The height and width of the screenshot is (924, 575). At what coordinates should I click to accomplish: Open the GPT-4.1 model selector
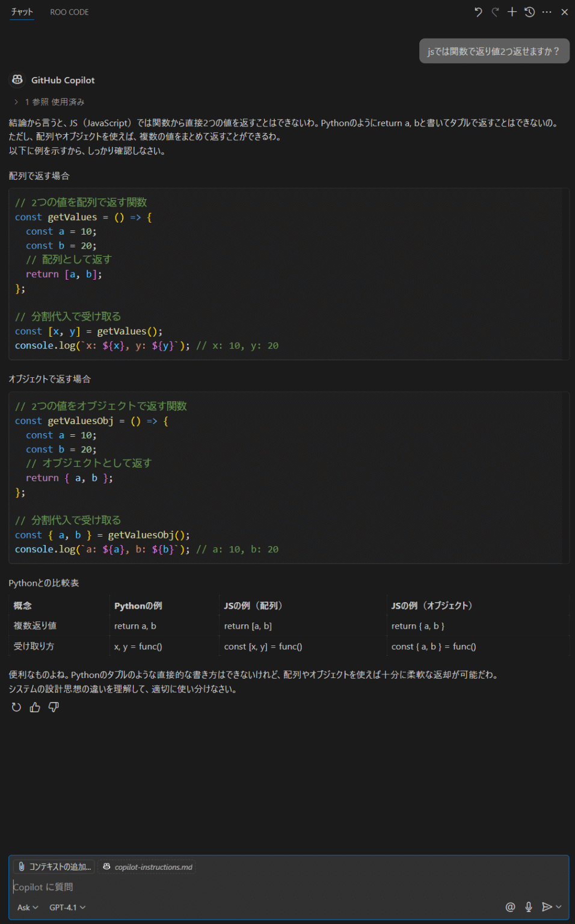pyautogui.click(x=66, y=907)
